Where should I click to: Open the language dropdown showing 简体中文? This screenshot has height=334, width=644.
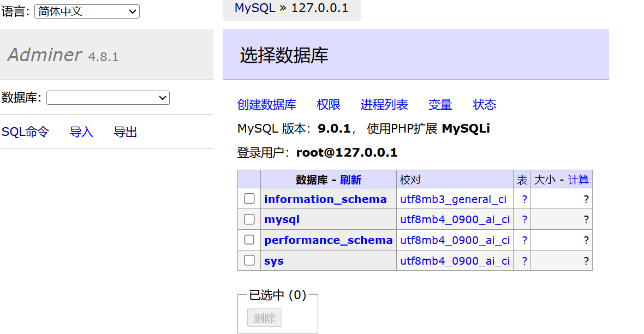pos(87,11)
